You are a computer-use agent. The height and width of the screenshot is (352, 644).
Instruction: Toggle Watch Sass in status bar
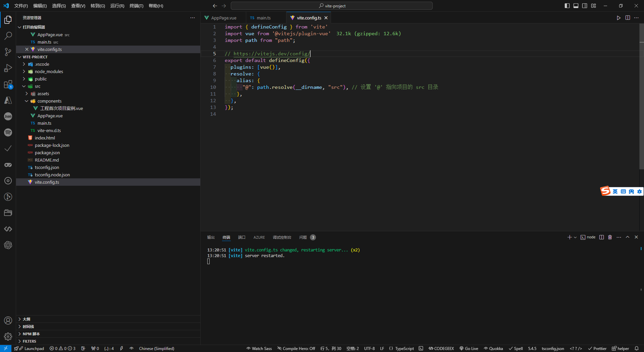coord(259,349)
